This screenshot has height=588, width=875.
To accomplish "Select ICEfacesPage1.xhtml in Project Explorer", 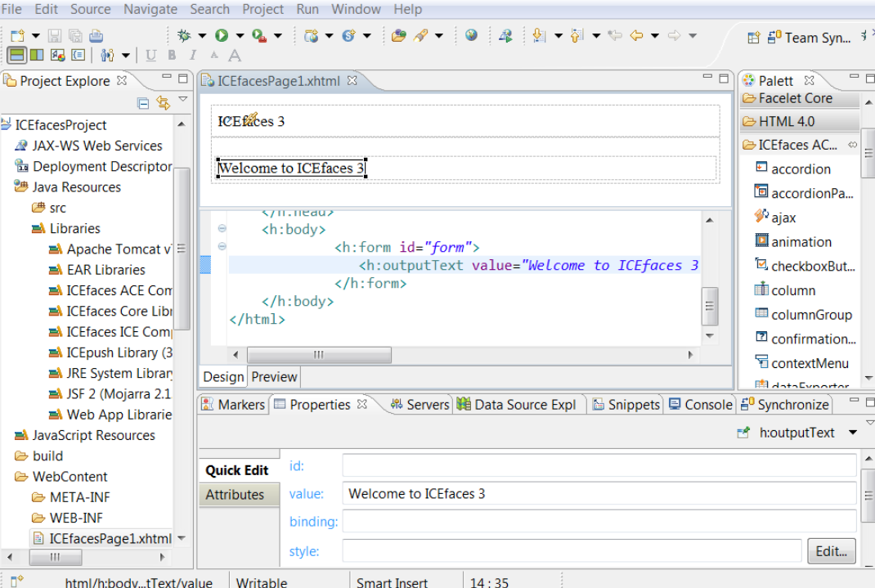I will [x=101, y=538].
